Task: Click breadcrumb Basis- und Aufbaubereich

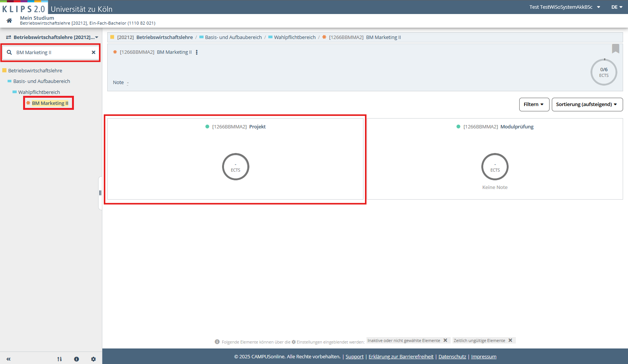Action: coord(233,37)
